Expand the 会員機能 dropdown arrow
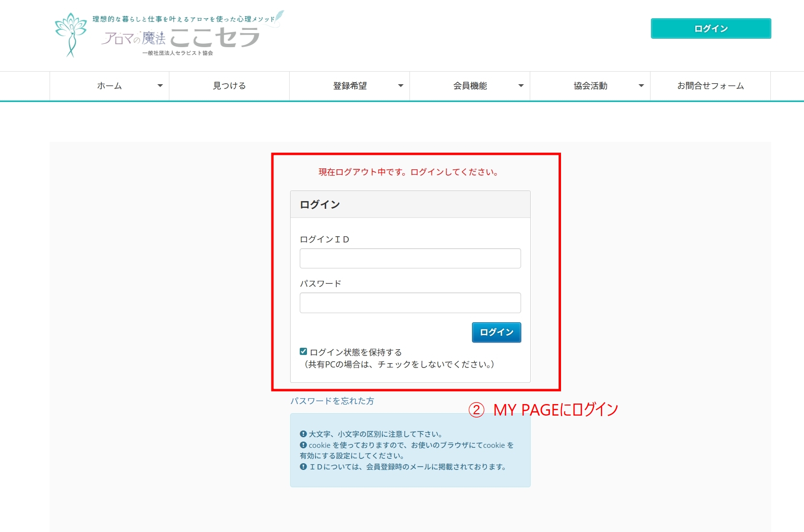This screenshot has width=804, height=532. [x=521, y=86]
